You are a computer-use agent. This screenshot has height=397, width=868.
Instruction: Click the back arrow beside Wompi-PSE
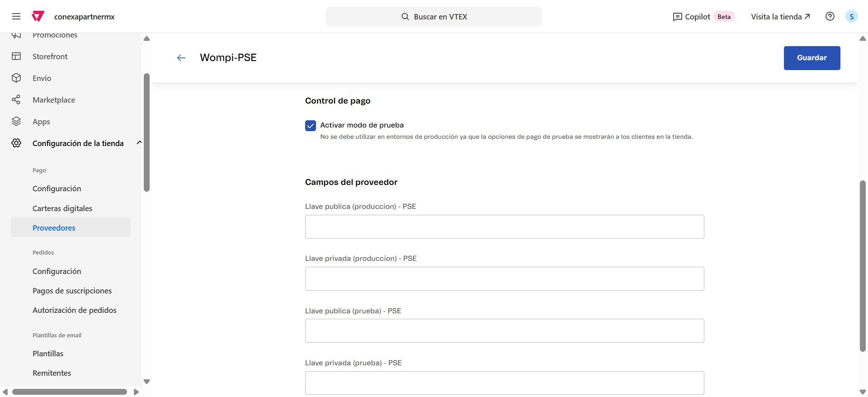[x=181, y=58]
